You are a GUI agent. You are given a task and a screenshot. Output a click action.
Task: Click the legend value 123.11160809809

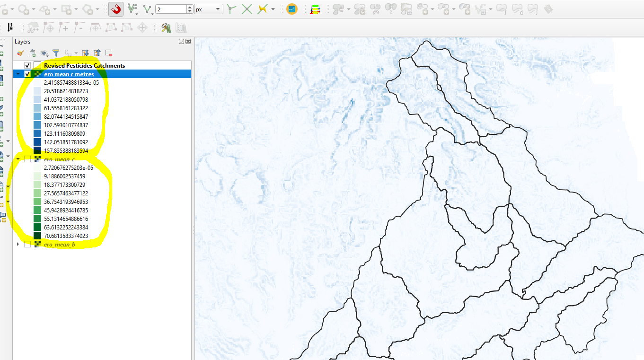[64, 134]
